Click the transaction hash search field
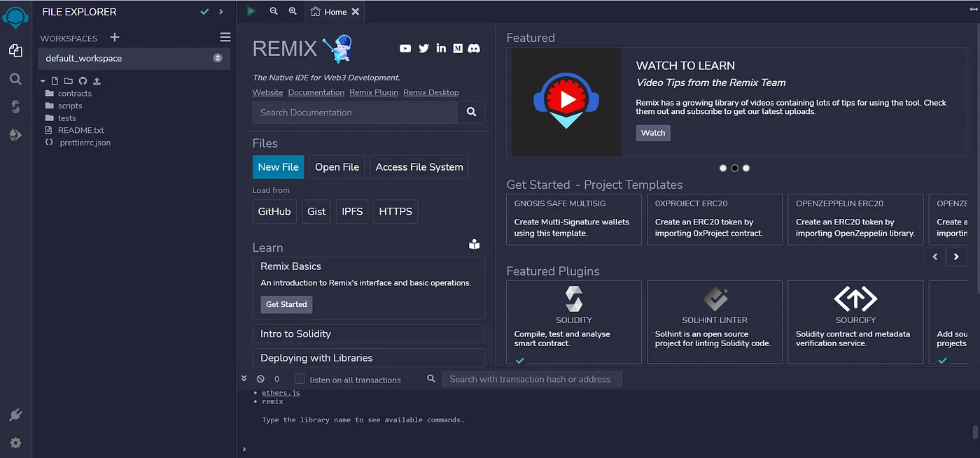 point(531,379)
